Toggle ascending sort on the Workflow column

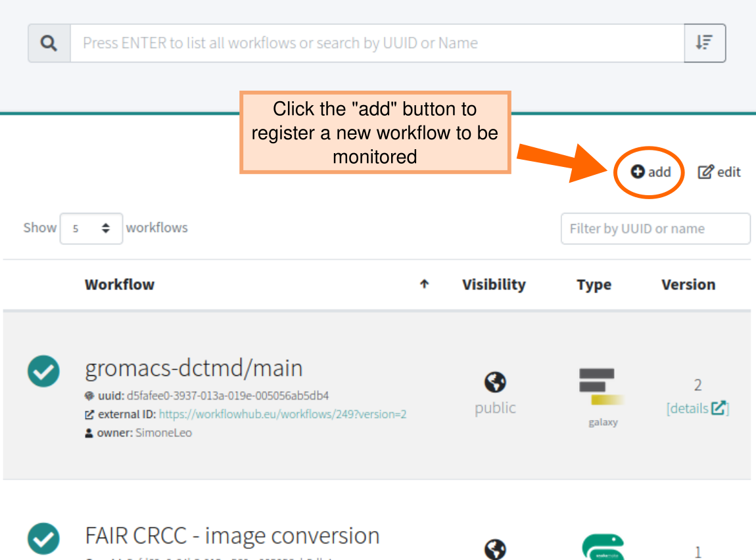pyautogui.click(x=425, y=284)
